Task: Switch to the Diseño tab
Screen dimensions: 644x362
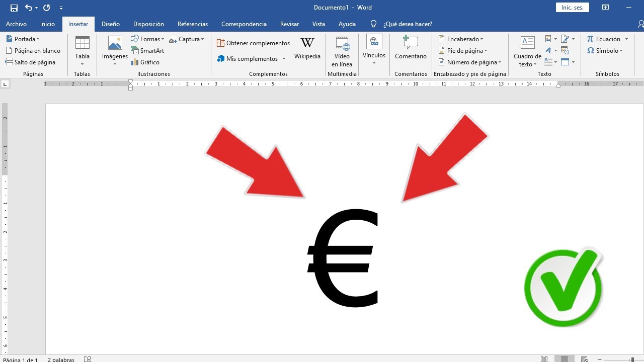Action: 111,24
